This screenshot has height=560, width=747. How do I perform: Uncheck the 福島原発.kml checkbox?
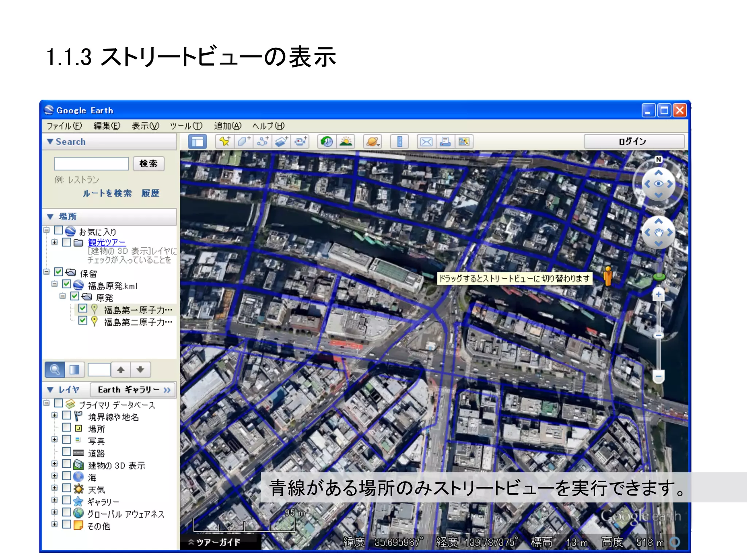(66, 284)
